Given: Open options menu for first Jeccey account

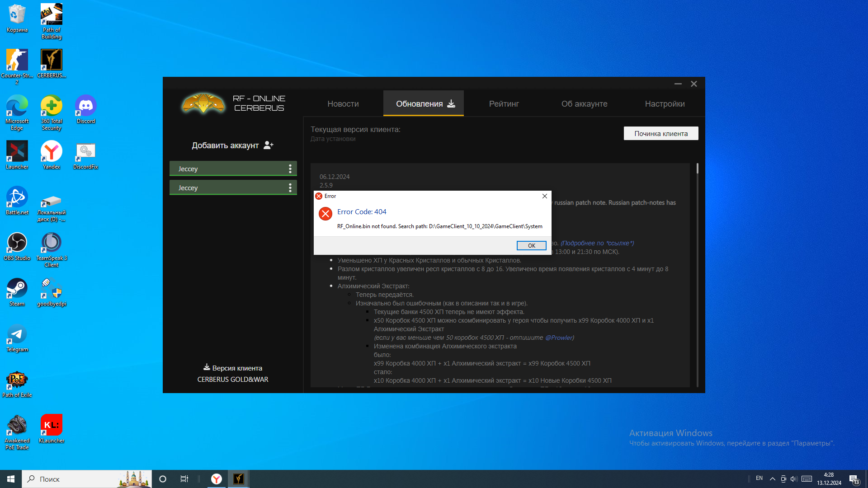Looking at the screenshot, I should coord(290,169).
